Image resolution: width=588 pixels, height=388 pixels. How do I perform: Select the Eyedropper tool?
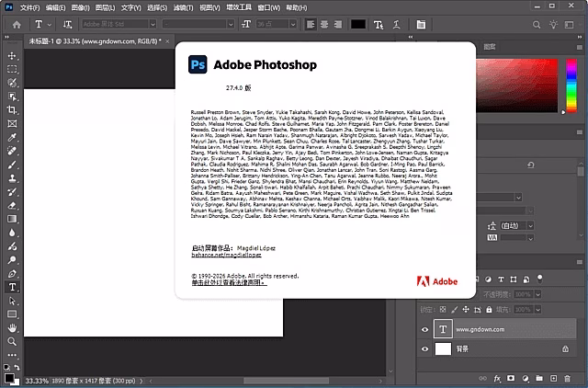[12, 137]
